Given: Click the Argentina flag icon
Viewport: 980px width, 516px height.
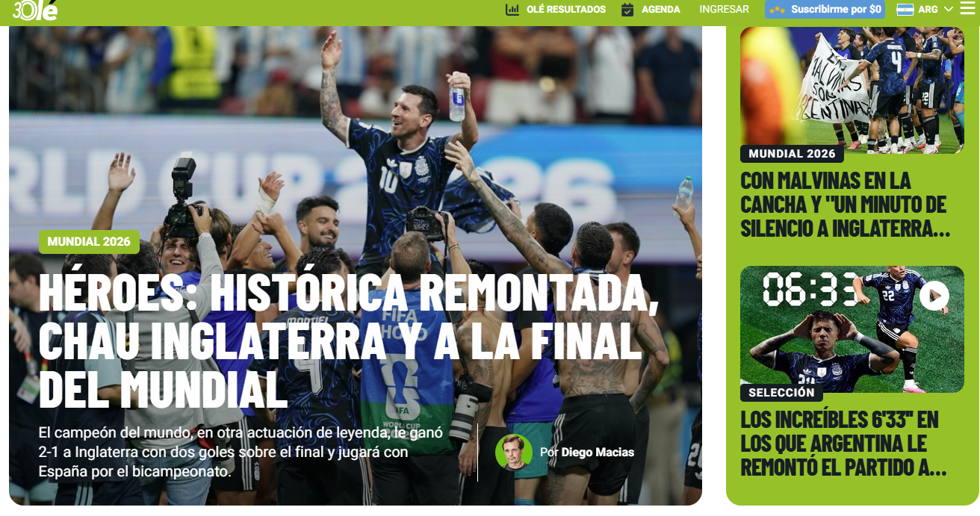Looking at the screenshot, I should point(905,10).
